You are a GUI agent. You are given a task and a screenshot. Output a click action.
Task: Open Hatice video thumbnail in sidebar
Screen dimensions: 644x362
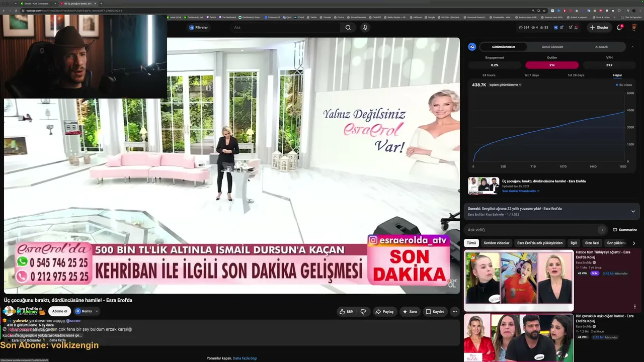pyautogui.click(x=519, y=281)
